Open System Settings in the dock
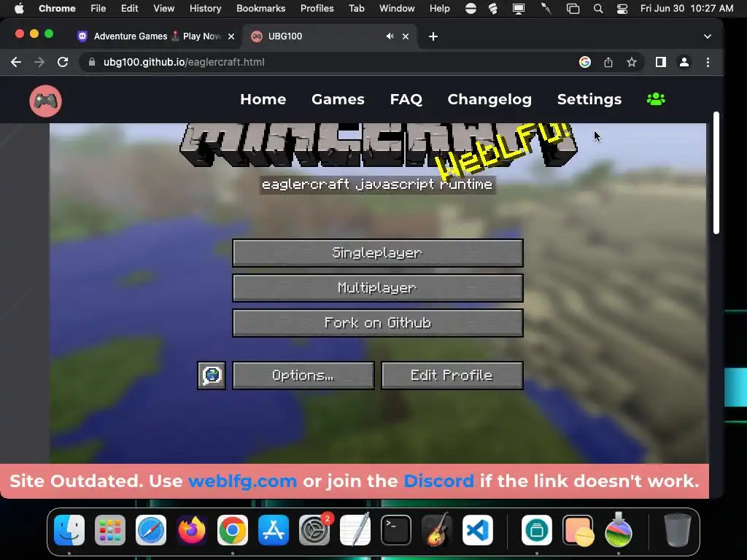 [x=314, y=530]
